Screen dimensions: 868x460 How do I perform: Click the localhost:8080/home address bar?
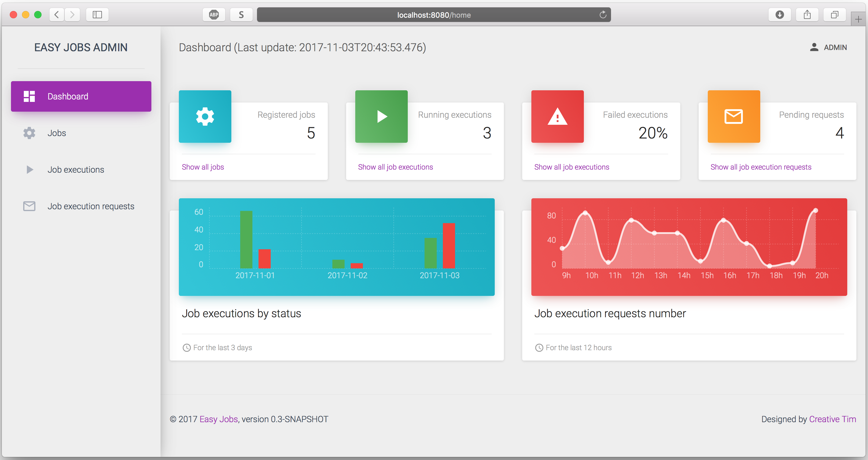click(433, 15)
